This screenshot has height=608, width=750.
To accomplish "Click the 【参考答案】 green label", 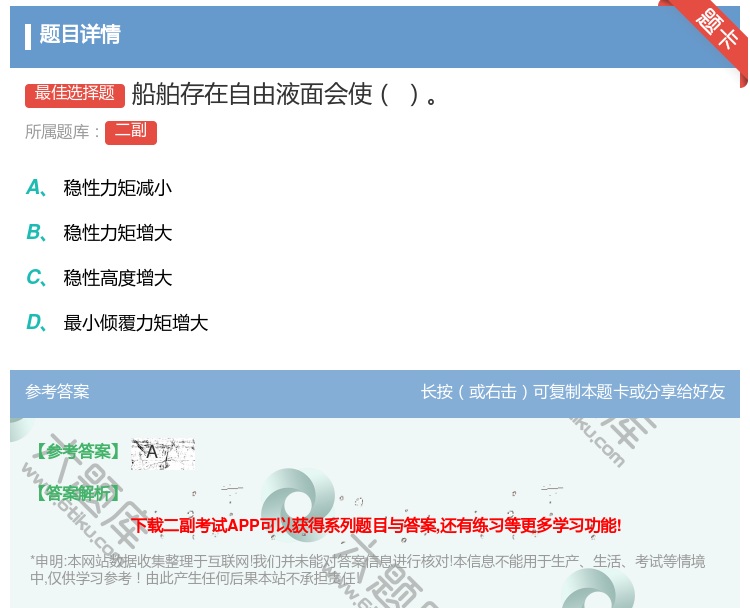I will tap(79, 451).
